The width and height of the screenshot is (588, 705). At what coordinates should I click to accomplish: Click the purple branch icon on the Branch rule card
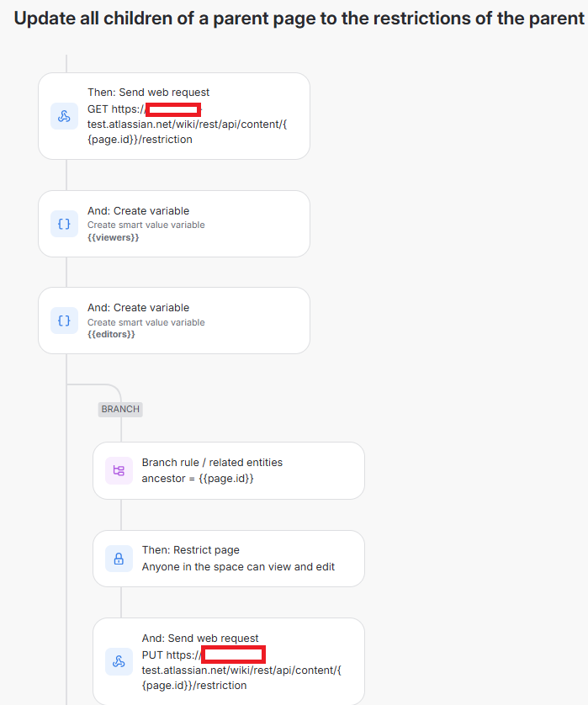(119, 470)
